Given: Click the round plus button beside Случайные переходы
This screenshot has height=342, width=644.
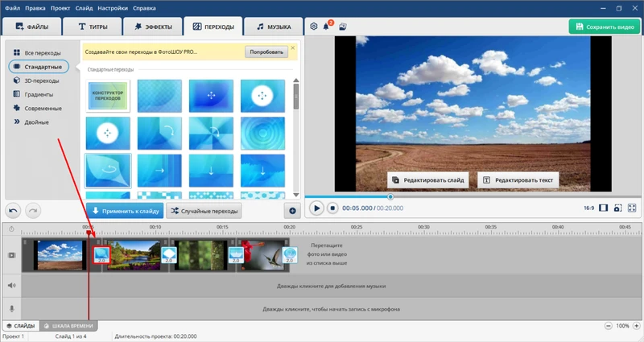Looking at the screenshot, I should 292,211.
